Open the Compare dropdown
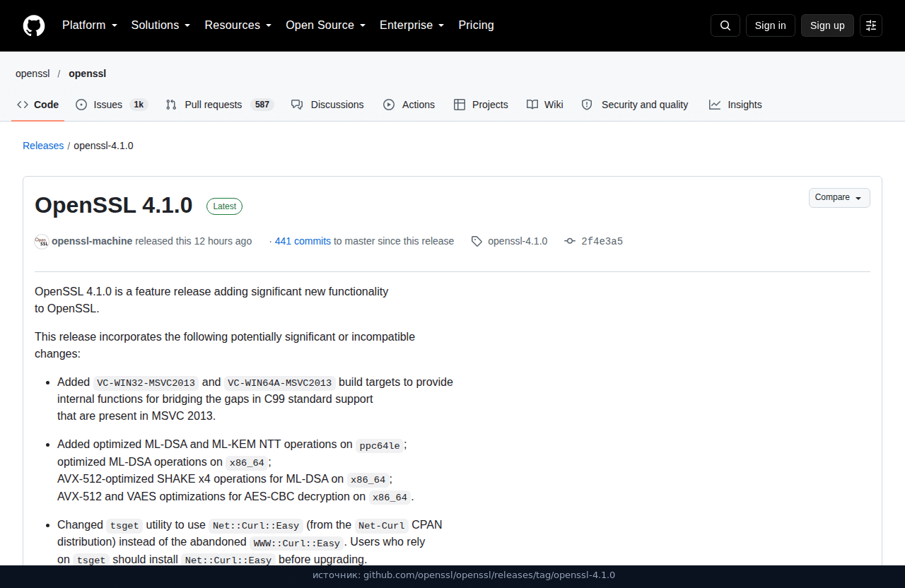The width and height of the screenshot is (905, 588). (839, 198)
